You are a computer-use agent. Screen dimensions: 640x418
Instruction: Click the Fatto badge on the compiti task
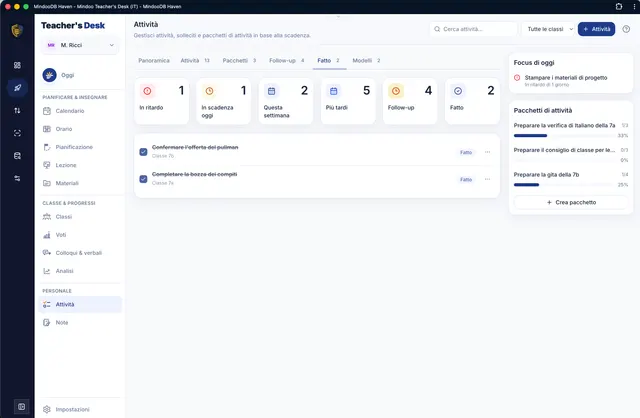pyautogui.click(x=466, y=180)
